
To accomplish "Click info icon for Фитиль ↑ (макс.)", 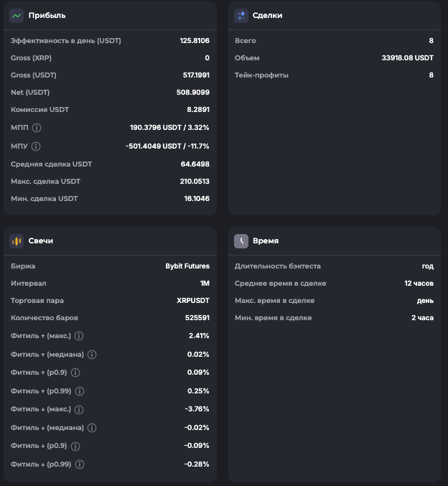I will click(79, 336).
